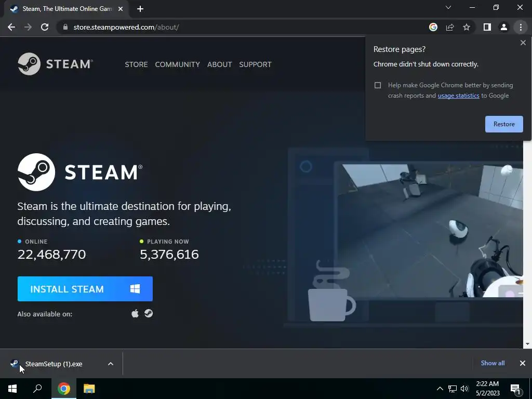Open the STORE menu
532x399 pixels.
point(136,64)
